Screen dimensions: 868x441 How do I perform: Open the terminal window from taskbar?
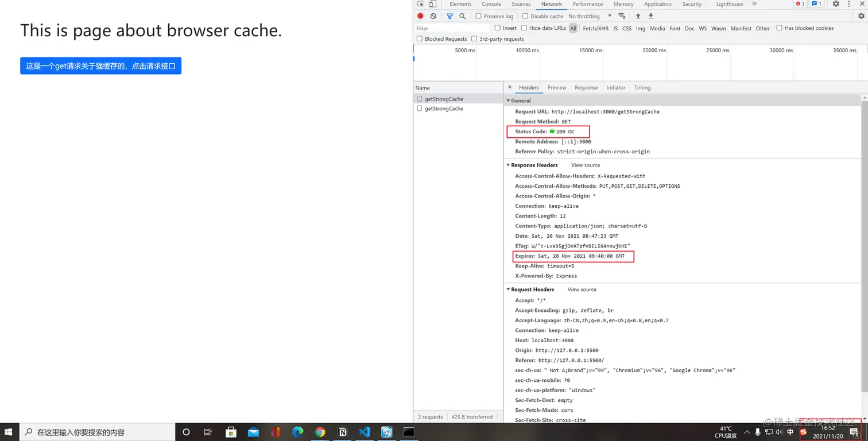coord(409,432)
